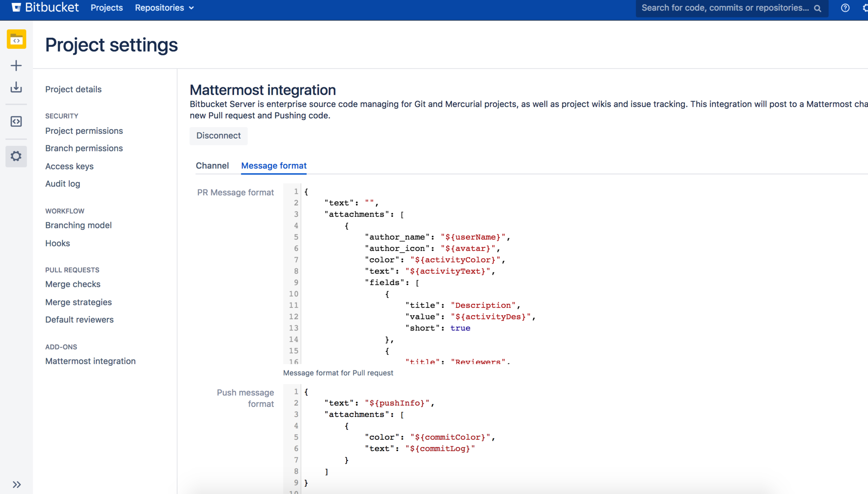Click the clone download icon in sidebar

[x=16, y=87]
